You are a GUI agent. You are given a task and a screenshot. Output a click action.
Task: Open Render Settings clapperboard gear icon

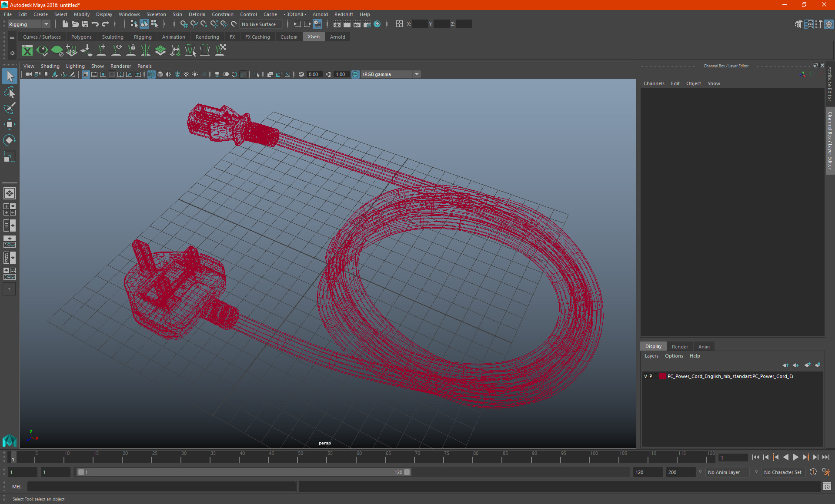click(x=367, y=24)
